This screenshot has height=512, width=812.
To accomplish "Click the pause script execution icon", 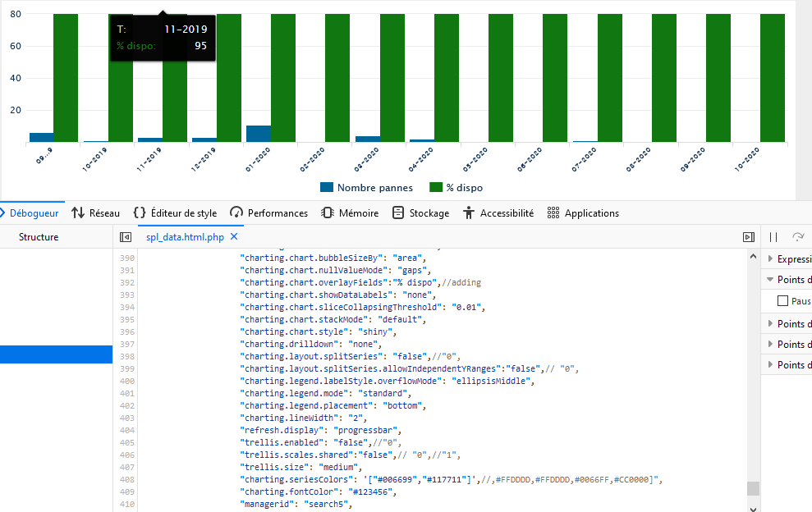I will pyautogui.click(x=773, y=236).
